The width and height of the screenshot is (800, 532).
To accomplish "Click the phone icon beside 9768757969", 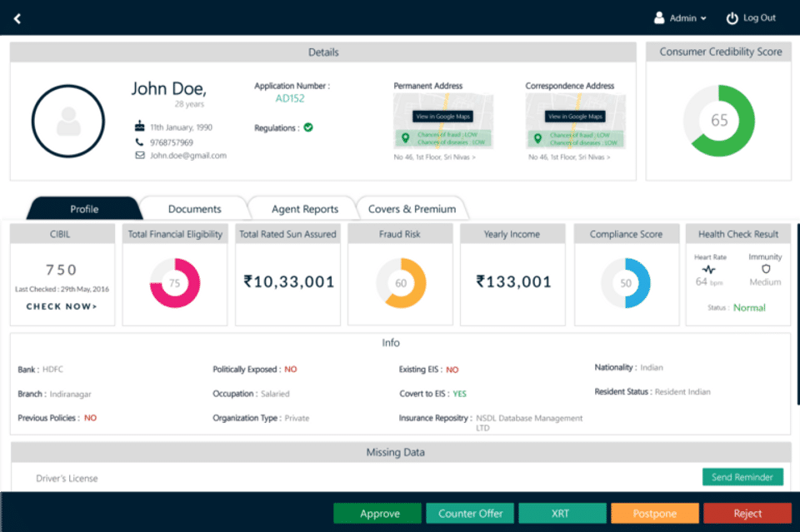I will click(139, 142).
